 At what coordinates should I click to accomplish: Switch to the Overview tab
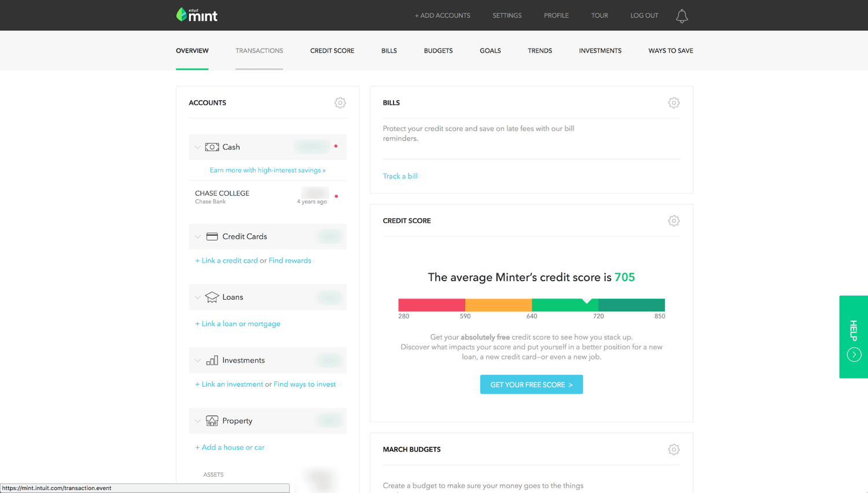coord(192,50)
